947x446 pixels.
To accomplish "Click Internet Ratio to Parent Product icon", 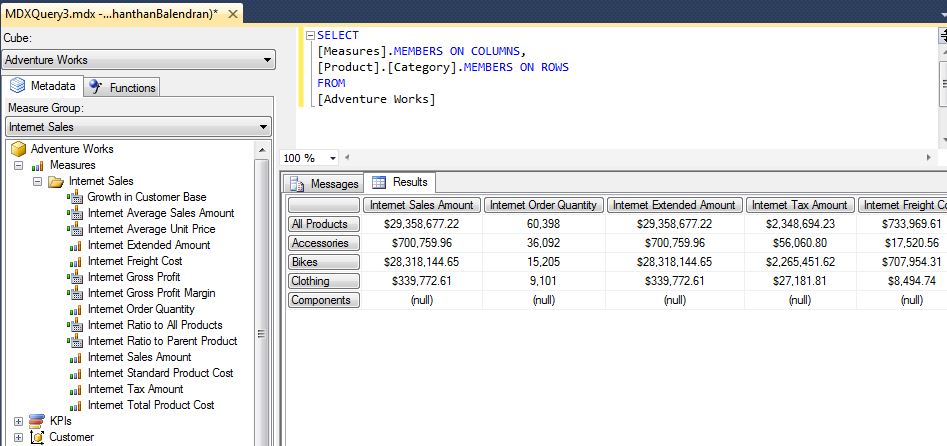I will [x=75, y=341].
